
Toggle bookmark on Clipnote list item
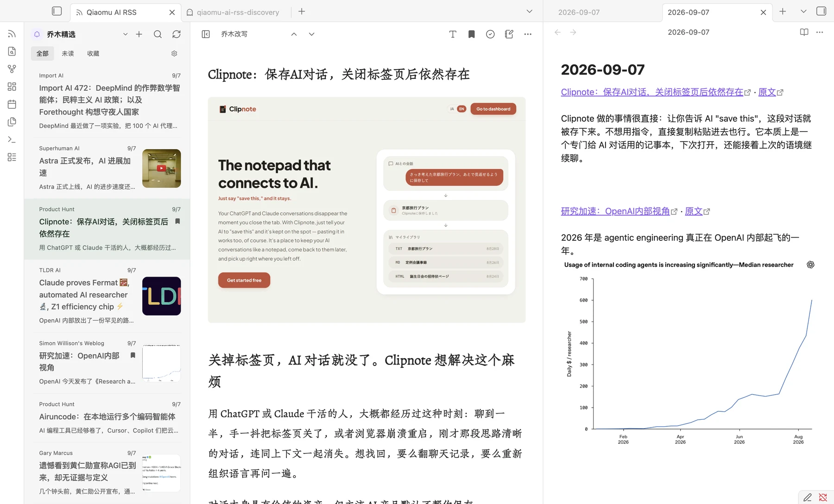177,221
